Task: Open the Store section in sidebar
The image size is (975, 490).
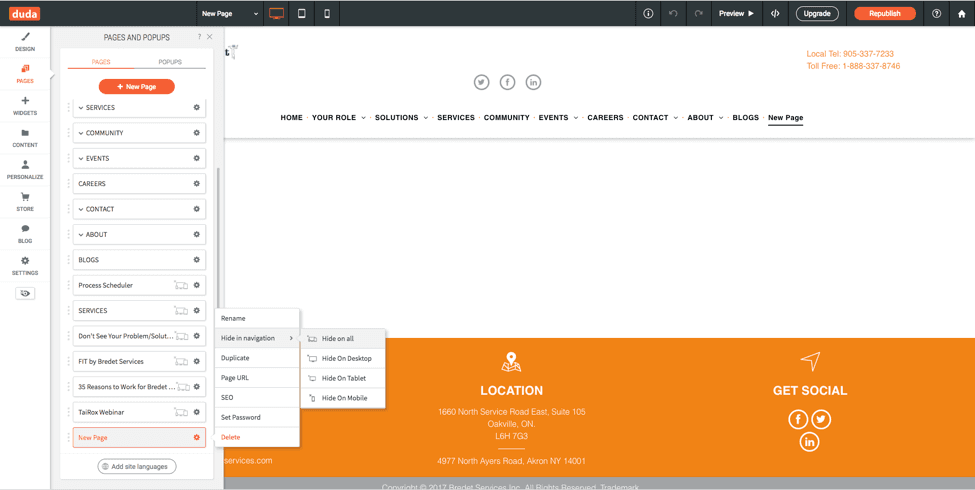Action: coord(25,201)
